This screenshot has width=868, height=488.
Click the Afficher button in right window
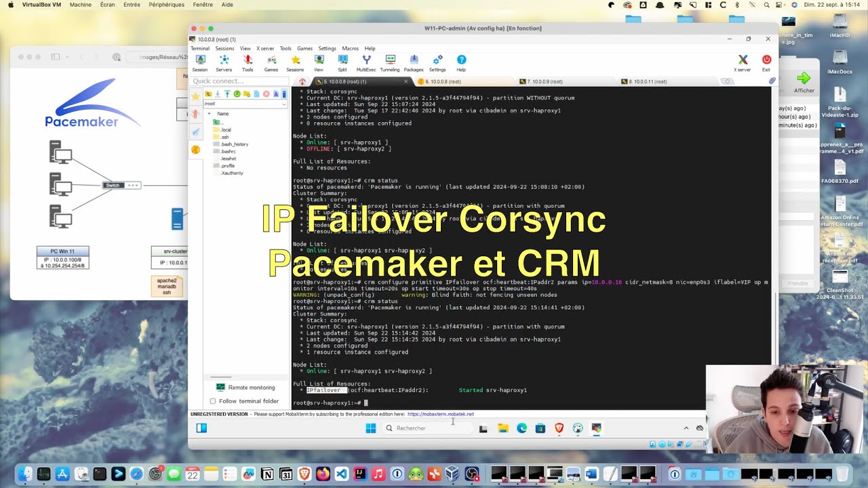coord(804,82)
